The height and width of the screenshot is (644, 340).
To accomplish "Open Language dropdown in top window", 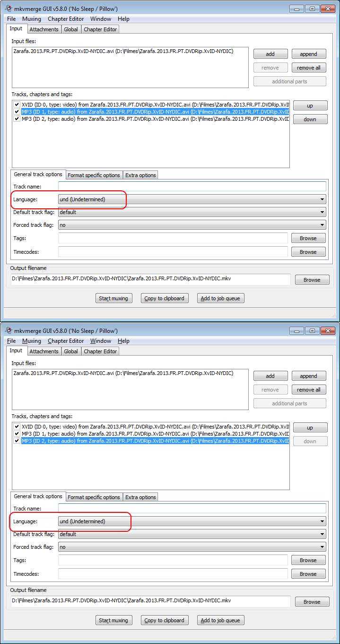I will [192, 199].
